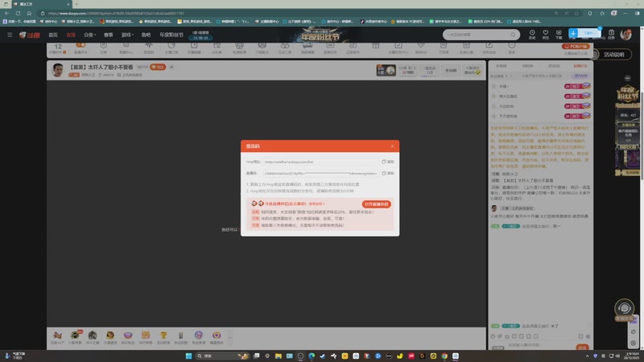Click the 年度粉丝节 center banner
This screenshot has height=362, width=644.
point(320,35)
